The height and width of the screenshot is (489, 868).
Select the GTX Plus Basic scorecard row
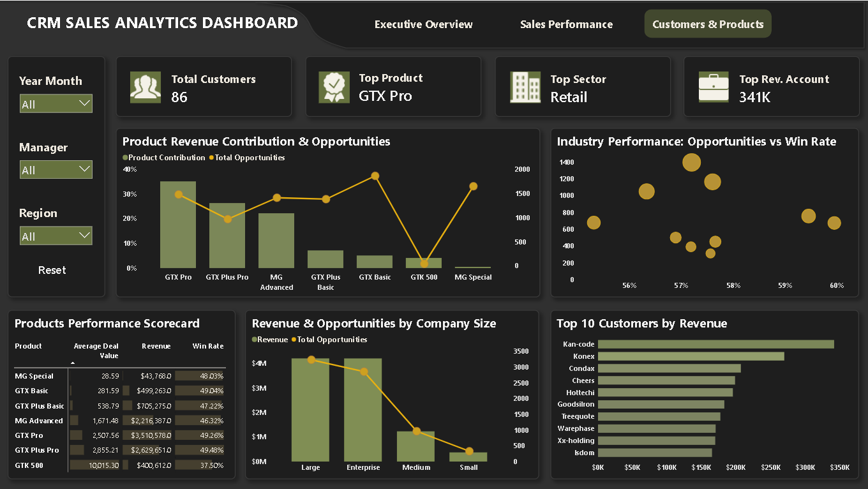(120, 406)
